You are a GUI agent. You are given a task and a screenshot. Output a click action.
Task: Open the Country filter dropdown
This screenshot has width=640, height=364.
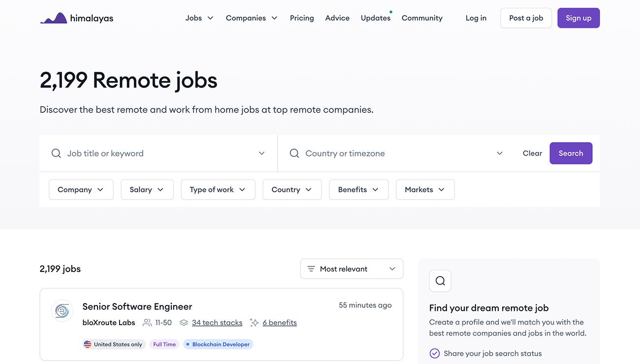292,190
